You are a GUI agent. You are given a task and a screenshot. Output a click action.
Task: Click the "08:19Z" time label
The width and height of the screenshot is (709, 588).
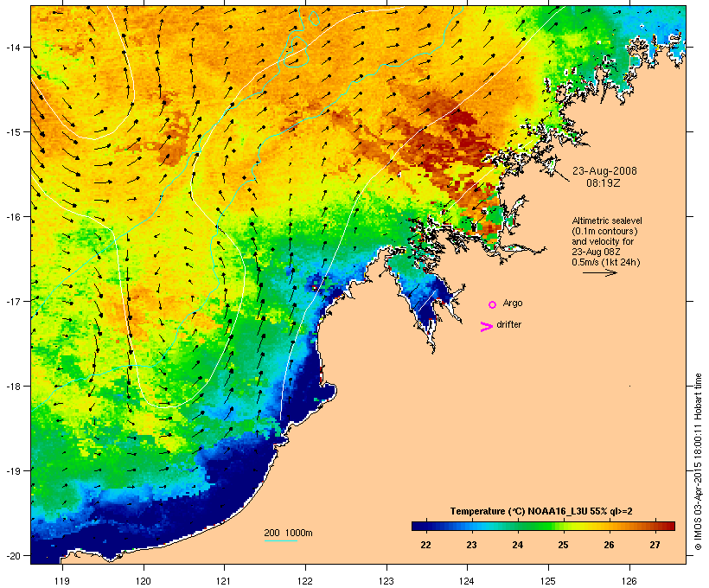(x=604, y=183)
